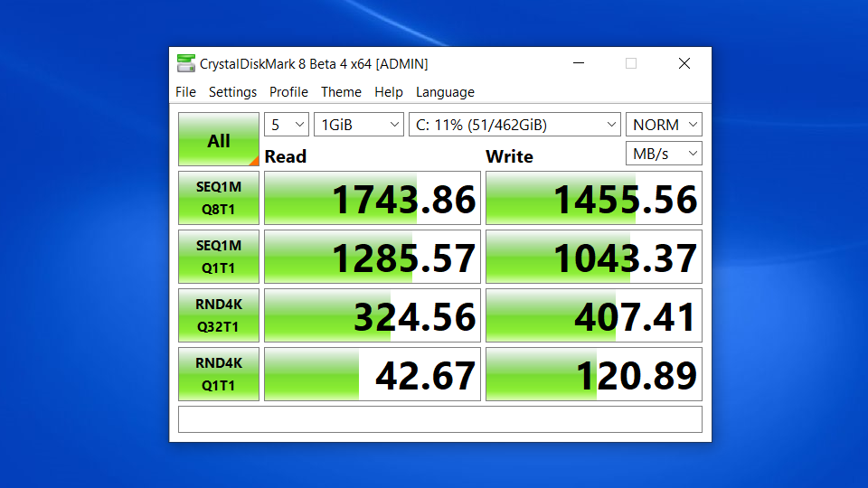This screenshot has height=488, width=868.
Task: Click the SEQ1M Q1T1 write result 1043.37
Action: tap(594, 257)
